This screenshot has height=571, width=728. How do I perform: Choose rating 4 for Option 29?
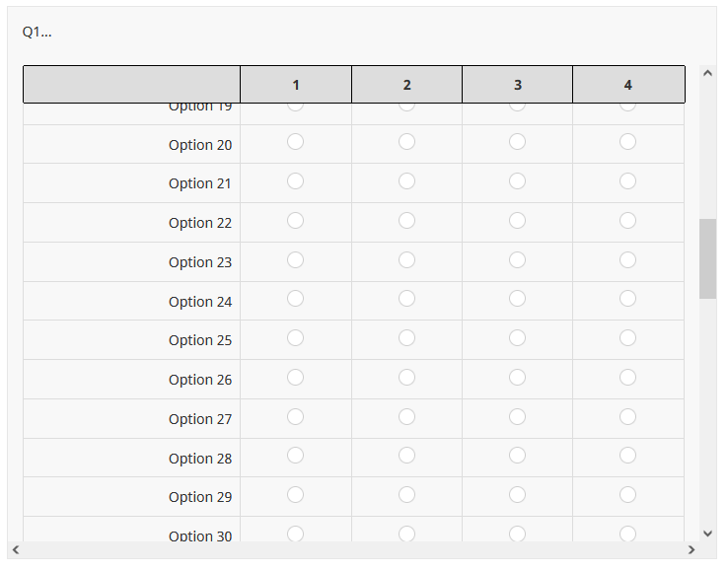pos(627,495)
